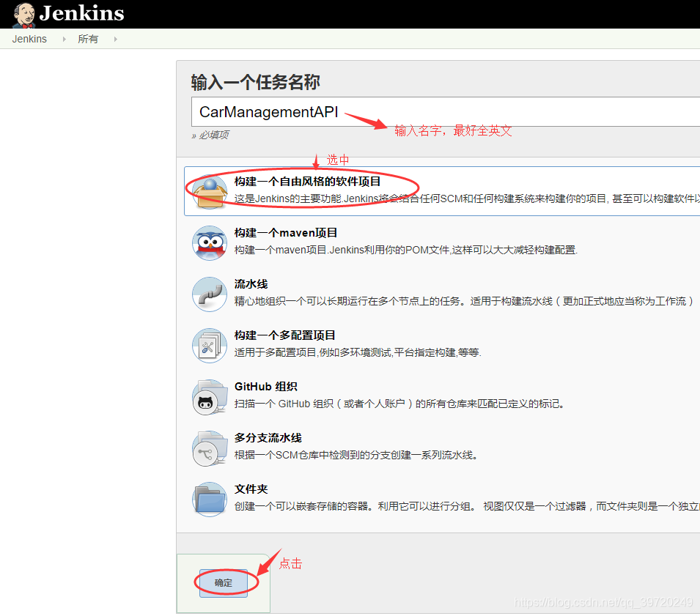Click the 输入一个任务名称 heading
The width and height of the screenshot is (700, 616).
[x=255, y=83]
